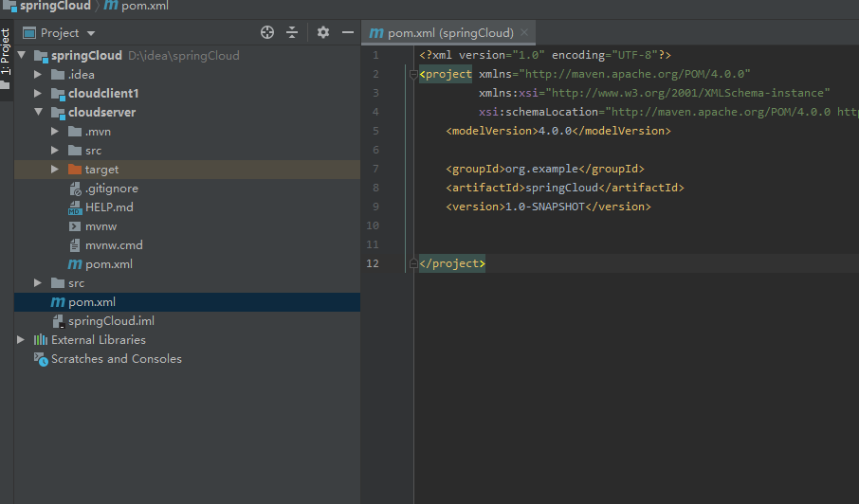The height and width of the screenshot is (504, 859).
Task: Expand the cloudclient1 module arrow
Action: [38, 93]
